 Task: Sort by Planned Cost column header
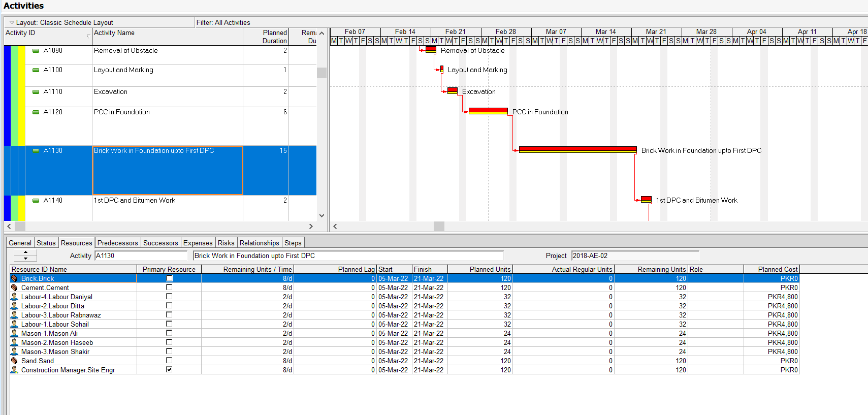[771, 269]
